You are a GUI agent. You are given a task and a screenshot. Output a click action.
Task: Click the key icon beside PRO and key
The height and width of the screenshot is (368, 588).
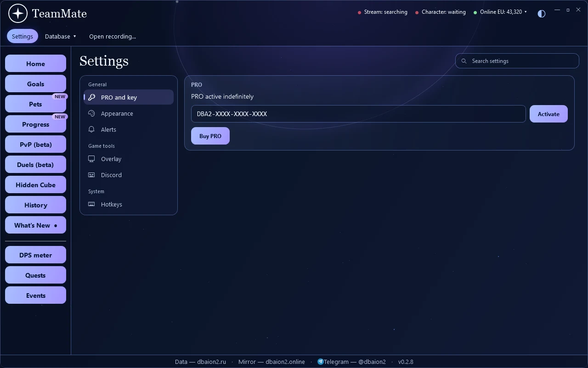coord(91,97)
